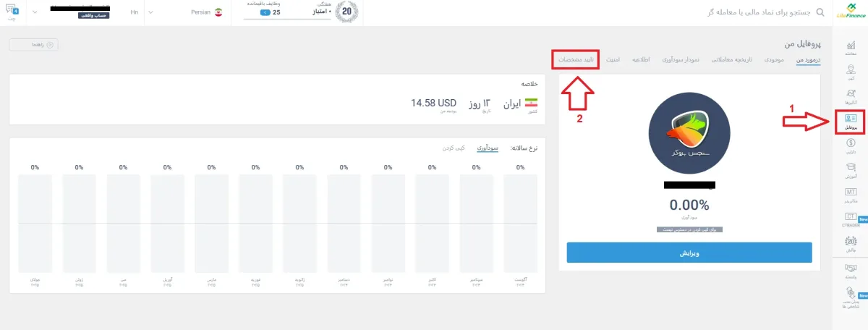Open the Trading (معامله) sidebar icon
Screen dimensions: 868x330
pyautogui.click(x=850, y=48)
